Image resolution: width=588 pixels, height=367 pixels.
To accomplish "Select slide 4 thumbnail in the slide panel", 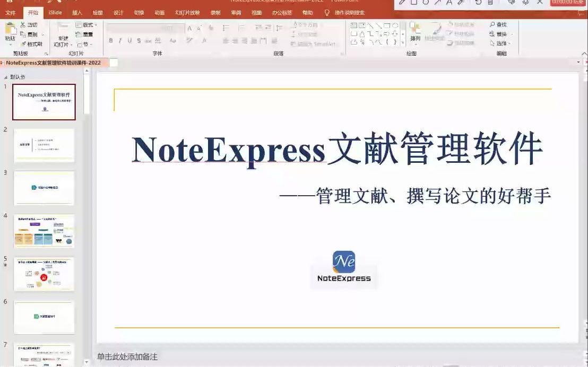I will [44, 231].
